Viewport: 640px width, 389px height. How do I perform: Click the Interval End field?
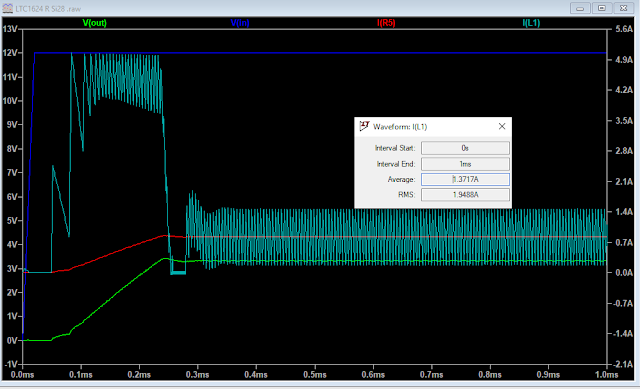(465, 164)
